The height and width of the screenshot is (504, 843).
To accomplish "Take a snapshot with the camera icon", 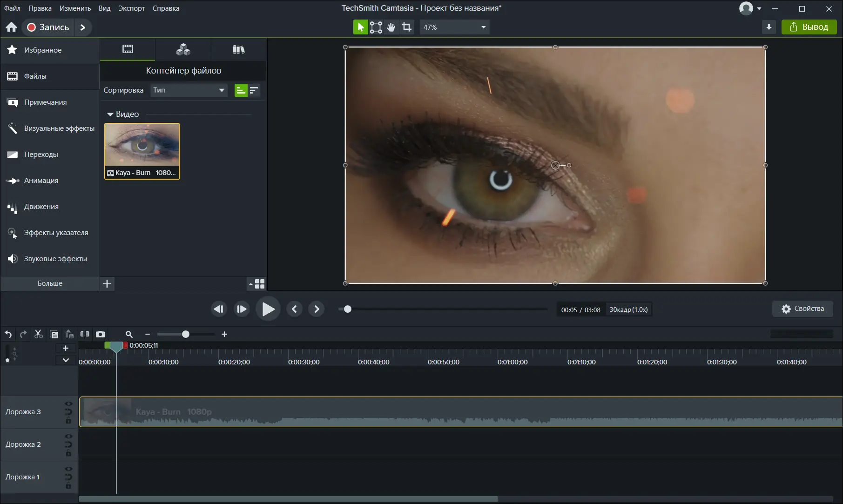I will tap(100, 334).
